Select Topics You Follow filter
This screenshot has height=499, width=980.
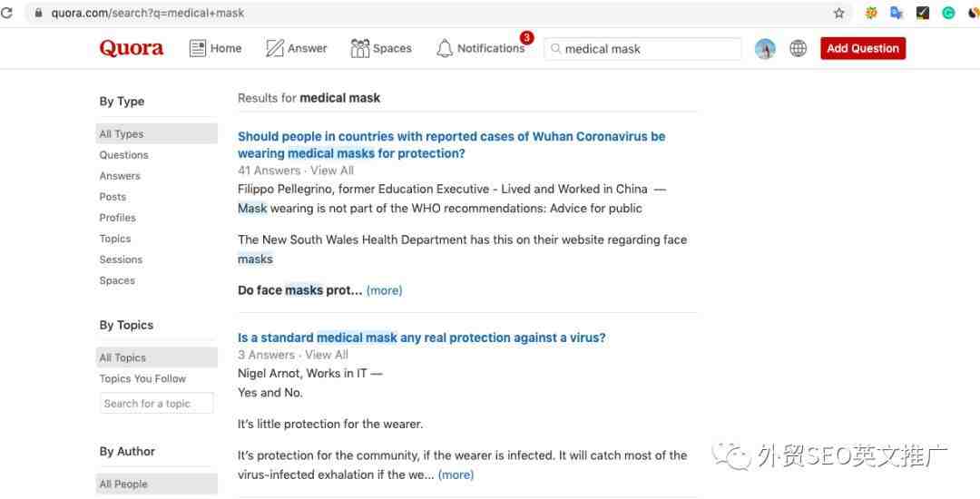tap(142, 378)
